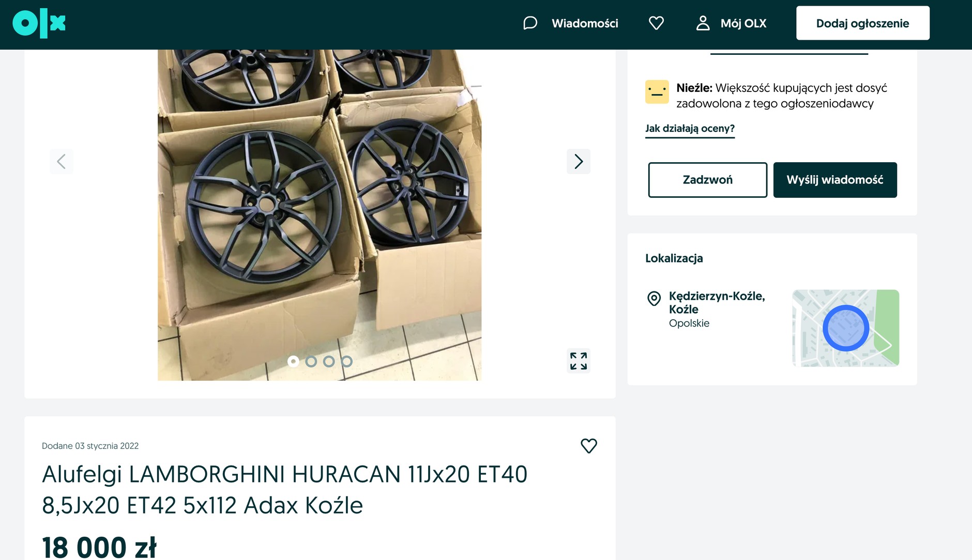
Task: Click the user profile icon
Action: click(703, 23)
